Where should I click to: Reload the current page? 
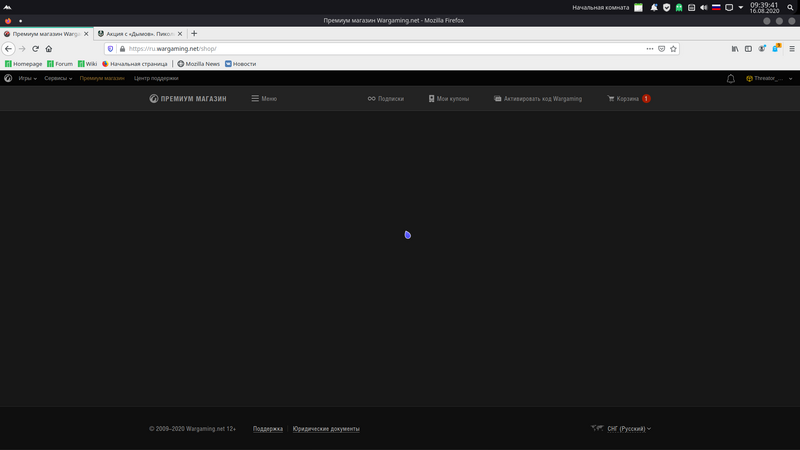coord(36,49)
